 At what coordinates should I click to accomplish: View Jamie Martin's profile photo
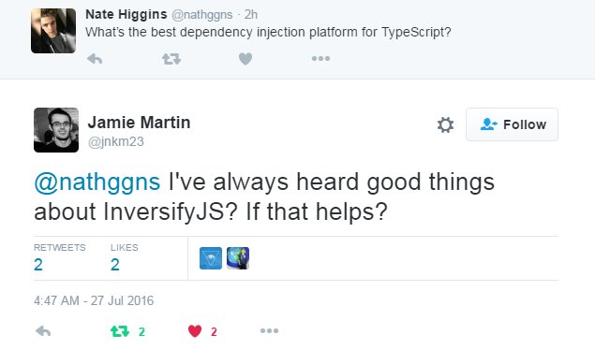[56, 130]
